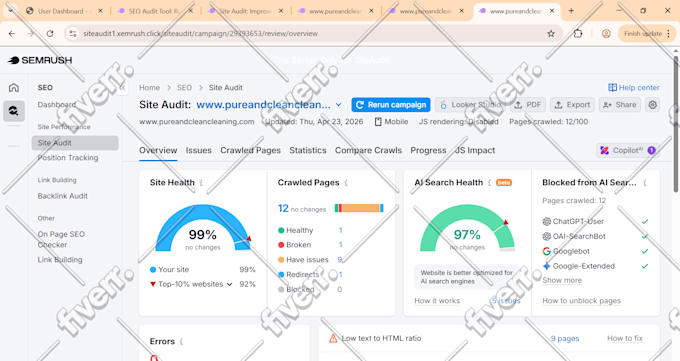Open How to unblock pages link
Screen dimensions: 680x361
point(582,301)
